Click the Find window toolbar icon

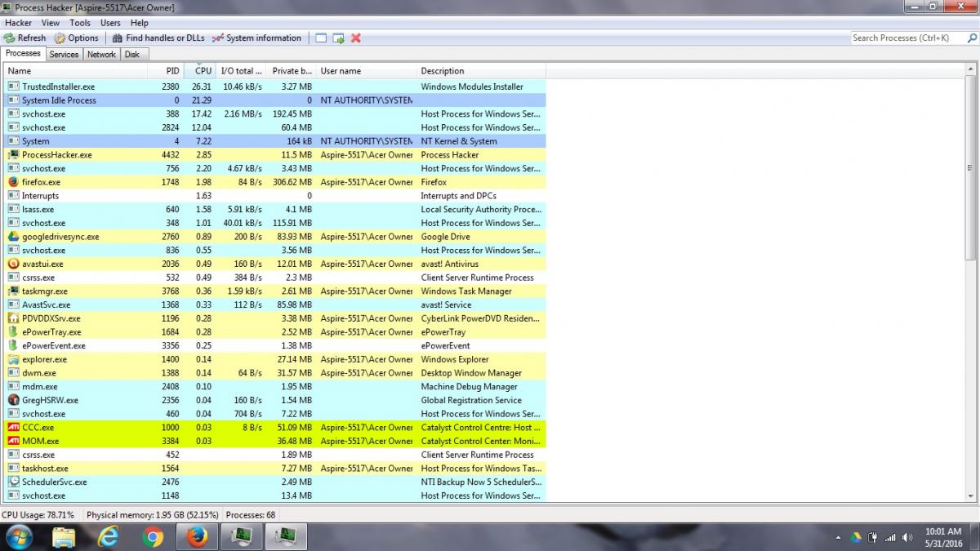click(321, 38)
